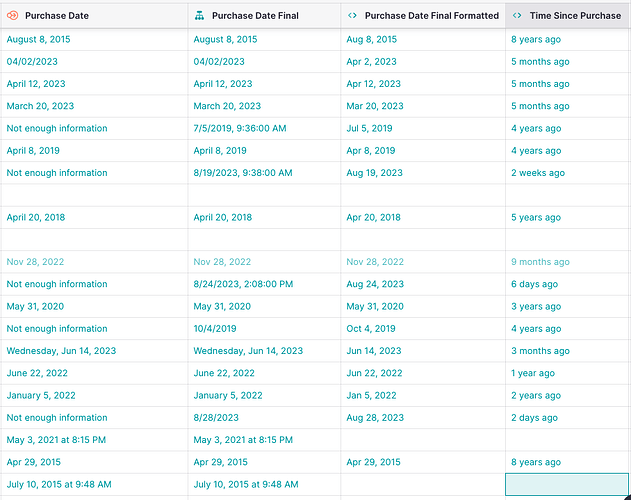Select the 'Aug 8, 2015' formatted cell
Screen dimensions: 631x500
coord(423,39)
